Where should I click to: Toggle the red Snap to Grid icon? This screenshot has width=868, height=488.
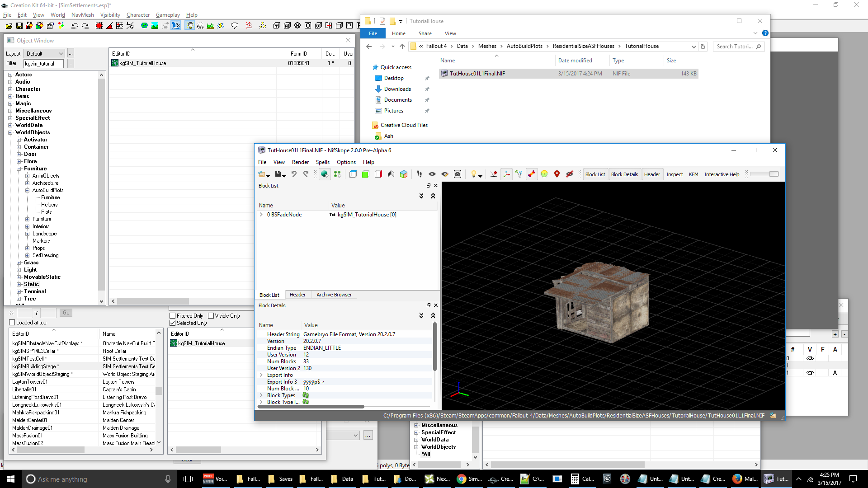[x=99, y=26]
